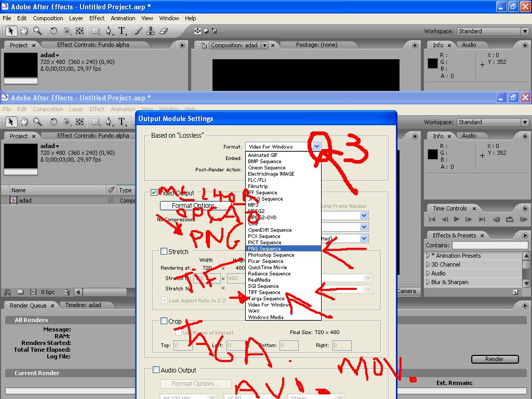This screenshot has width=532, height=399.
Task: Enable the Stretch checkbox
Action: coord(164,251)
